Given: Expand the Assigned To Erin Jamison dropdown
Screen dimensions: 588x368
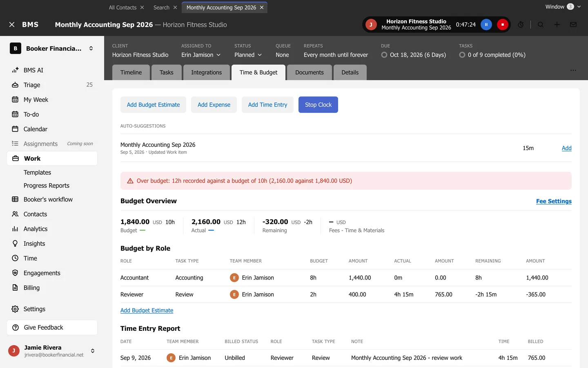Looking at the screenshot, I should 201,55.
